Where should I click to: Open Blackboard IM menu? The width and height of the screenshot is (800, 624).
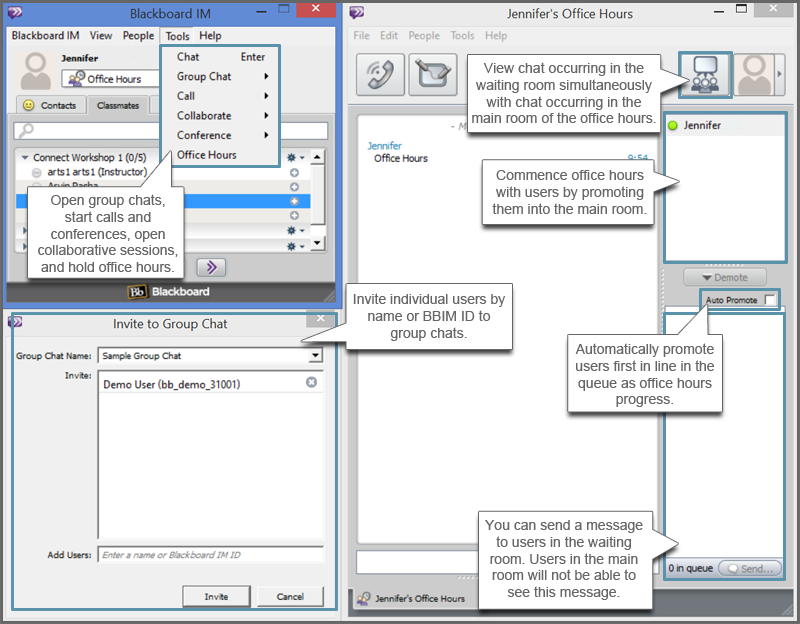click(45, 36)
